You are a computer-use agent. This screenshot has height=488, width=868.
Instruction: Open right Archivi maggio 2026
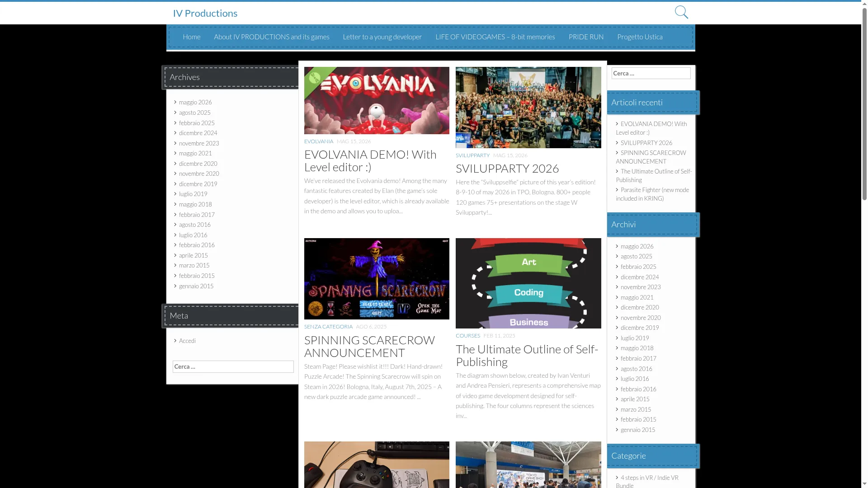click(637, 246)
